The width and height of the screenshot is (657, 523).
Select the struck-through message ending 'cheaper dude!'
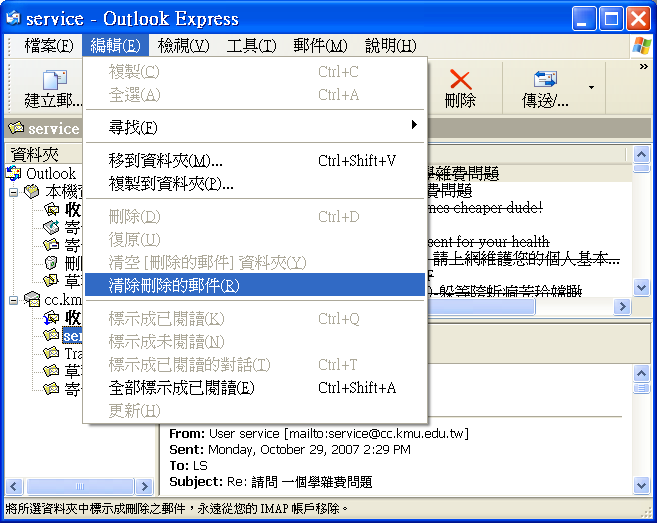click(x=485, y=207)
